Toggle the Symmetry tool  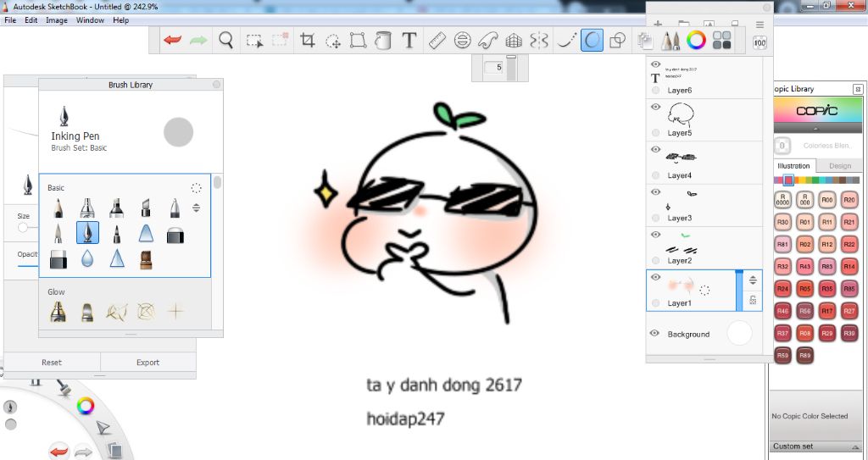tap(539, 41)
